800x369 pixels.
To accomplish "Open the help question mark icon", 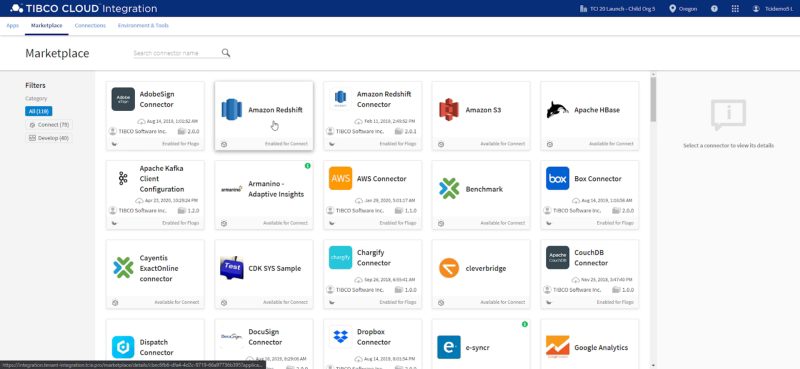I will pyautogui.click(x=714, y=9).
